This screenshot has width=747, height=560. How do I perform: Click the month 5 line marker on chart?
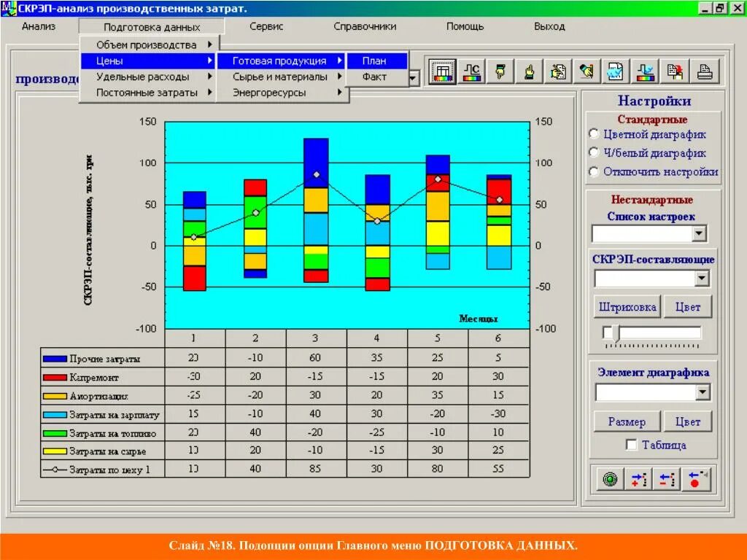438,179
